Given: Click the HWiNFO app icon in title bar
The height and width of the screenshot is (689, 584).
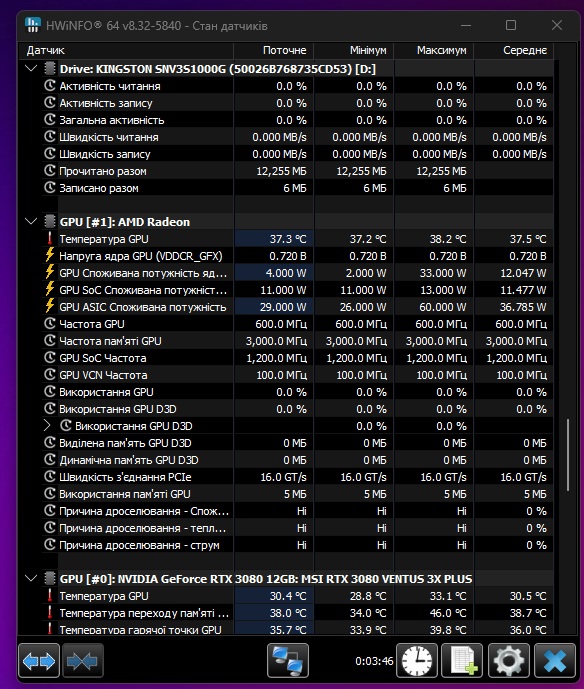Looking at the screenshot, I should 33,25.
